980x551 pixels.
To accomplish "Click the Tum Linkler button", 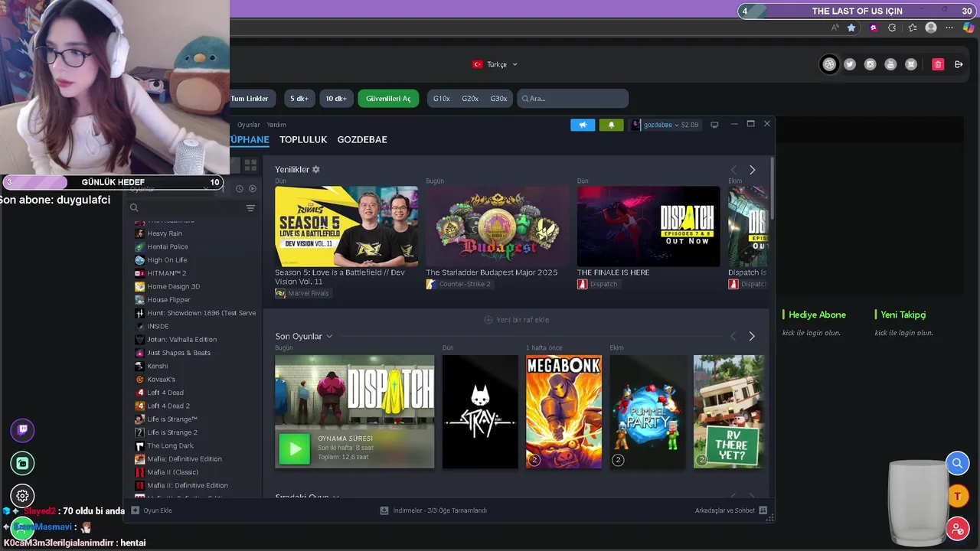I will pyautogui.click(x=250, y=99).
